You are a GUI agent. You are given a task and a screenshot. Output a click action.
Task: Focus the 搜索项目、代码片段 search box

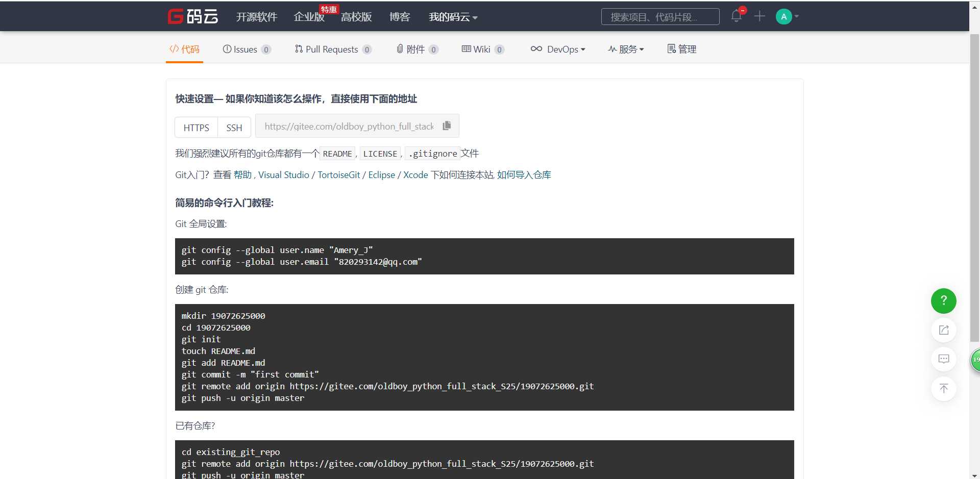pyautogui.click(x=660, y=17)
